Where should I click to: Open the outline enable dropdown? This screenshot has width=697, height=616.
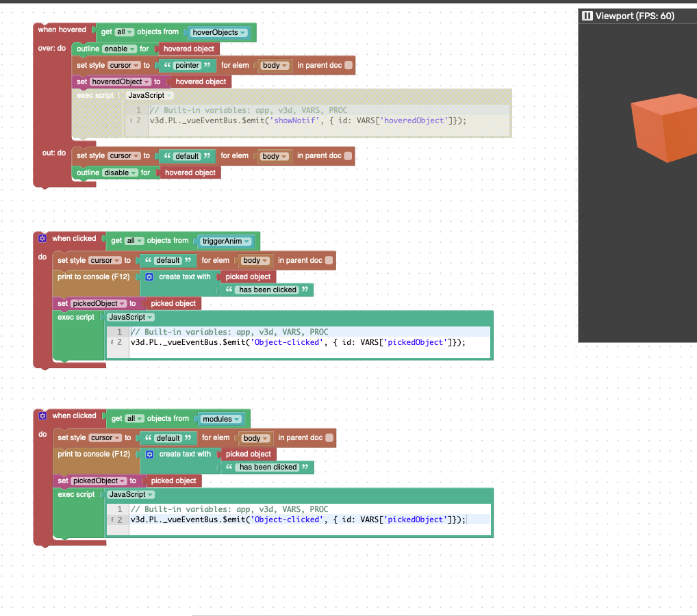[x=120, y=49]
